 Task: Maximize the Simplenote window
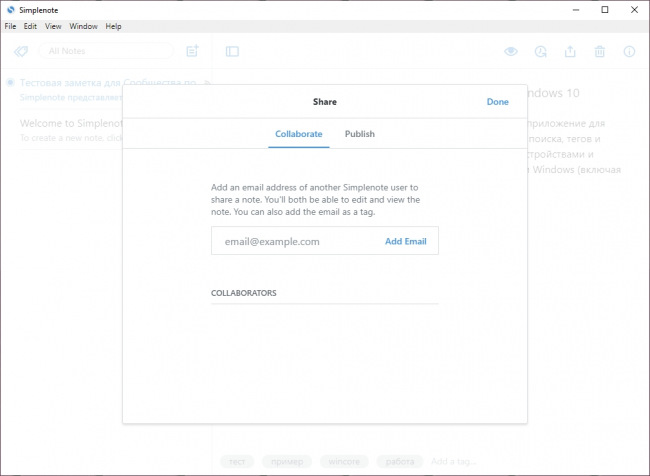coord(605,10)
